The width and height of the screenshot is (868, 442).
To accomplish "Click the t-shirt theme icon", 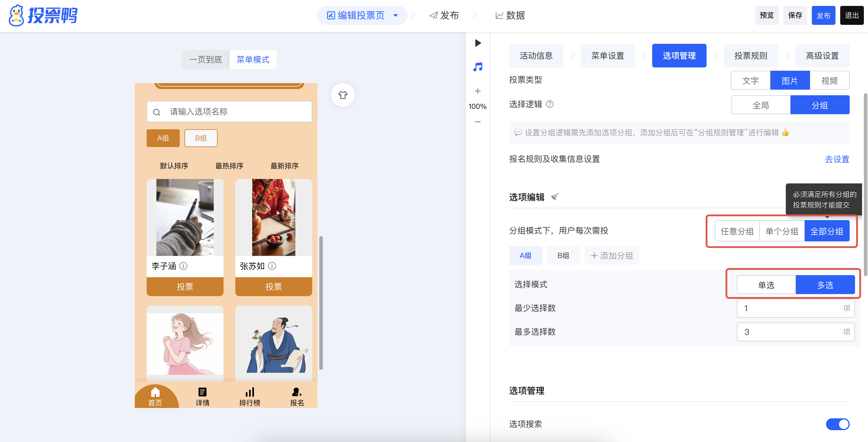I will tap(343, 95).
